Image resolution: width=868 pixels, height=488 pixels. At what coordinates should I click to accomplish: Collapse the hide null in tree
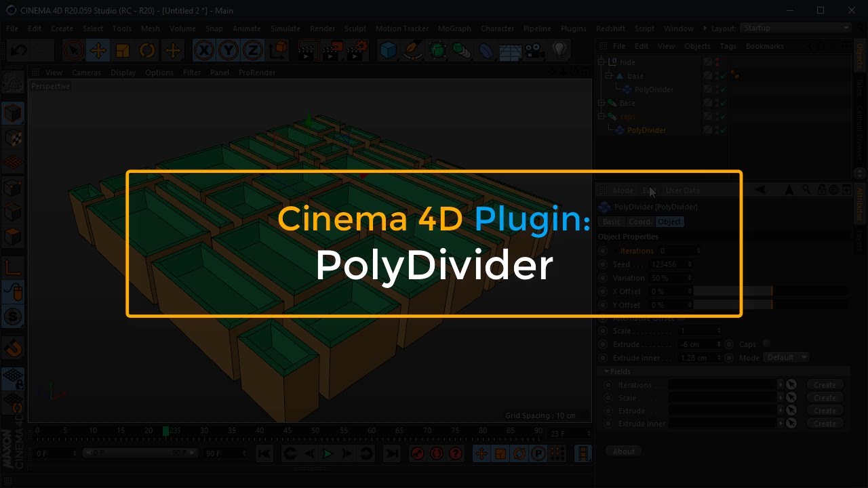(x=601, y=62)
